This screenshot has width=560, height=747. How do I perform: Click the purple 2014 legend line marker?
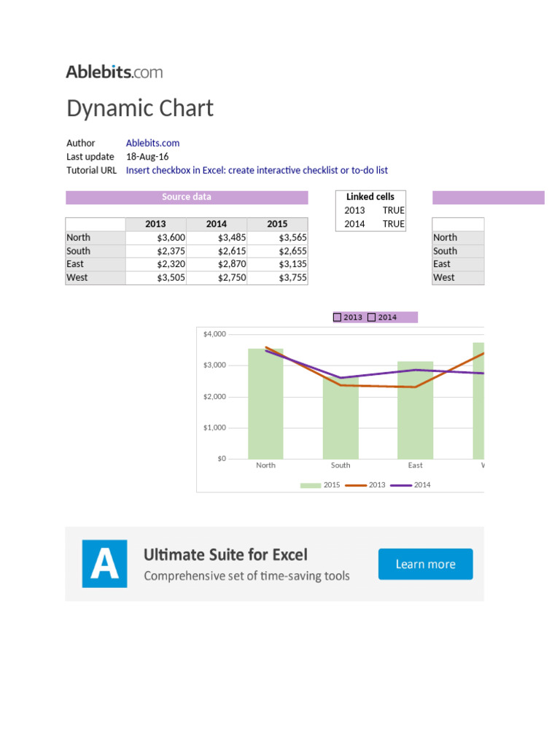(x=401, y=485)
